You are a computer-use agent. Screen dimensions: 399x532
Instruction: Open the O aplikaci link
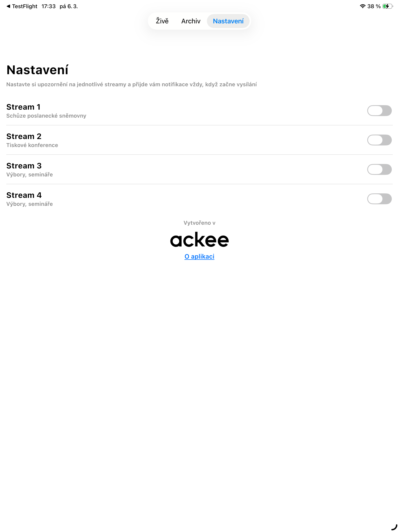pos(199,256)
